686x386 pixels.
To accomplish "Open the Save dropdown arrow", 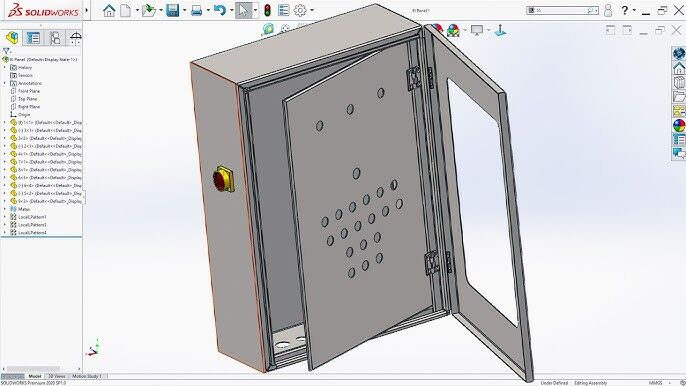I will pyautogui.click(x=184, y=10).
